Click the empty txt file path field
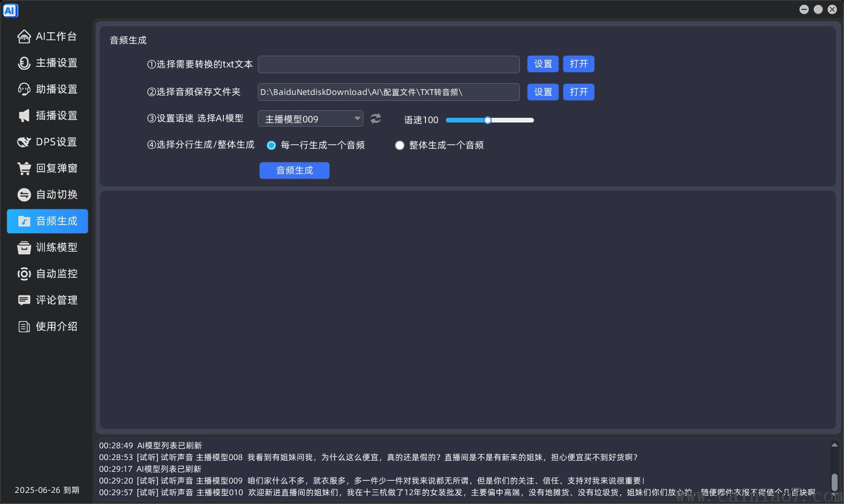Image resolution: width=844 pixels, height=504 pixels. point(389,64)
